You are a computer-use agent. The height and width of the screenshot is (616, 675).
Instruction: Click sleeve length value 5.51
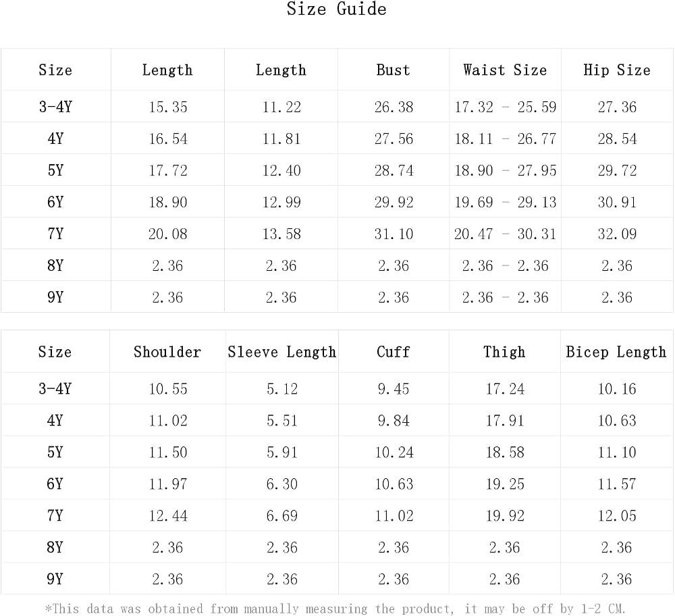pos(282,420)
